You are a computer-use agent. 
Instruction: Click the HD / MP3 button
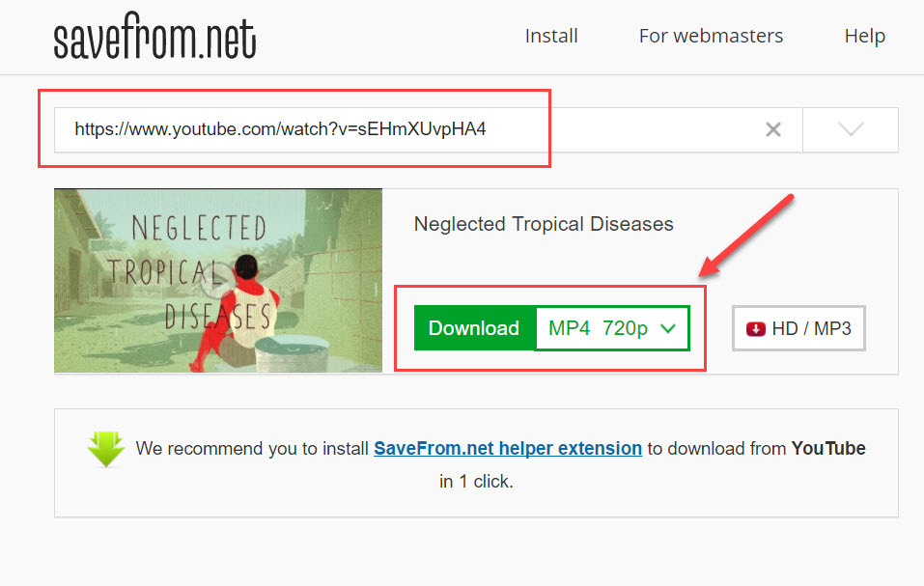click(x=798, y=328)
